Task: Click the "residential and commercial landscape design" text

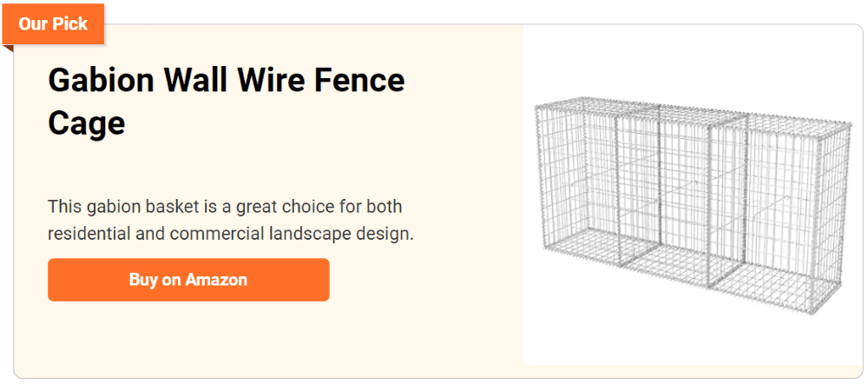Action: [230, 234]
